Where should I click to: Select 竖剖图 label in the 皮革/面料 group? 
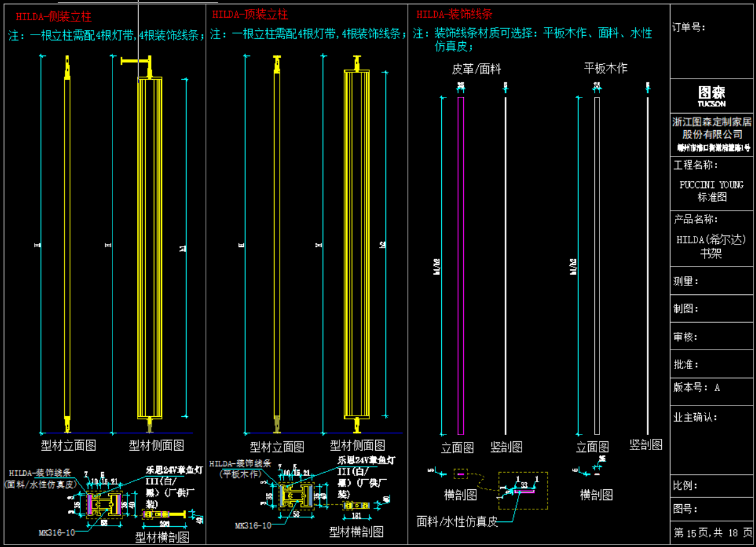tap(507, 447)
